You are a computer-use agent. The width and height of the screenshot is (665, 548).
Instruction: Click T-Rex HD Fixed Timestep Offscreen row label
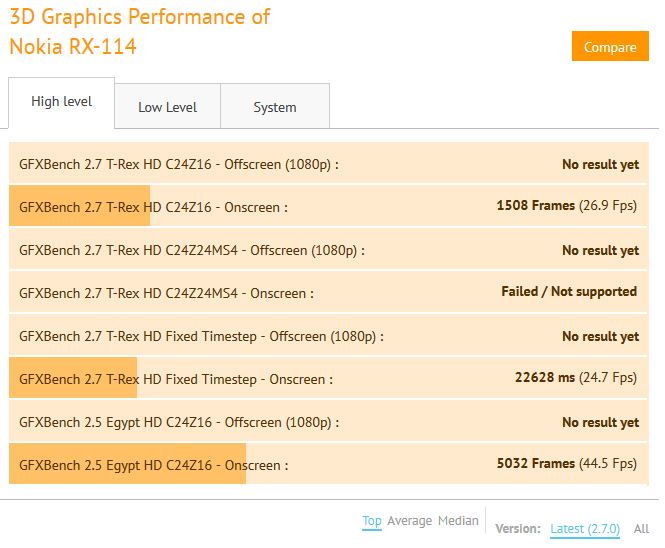coord(201,337)
